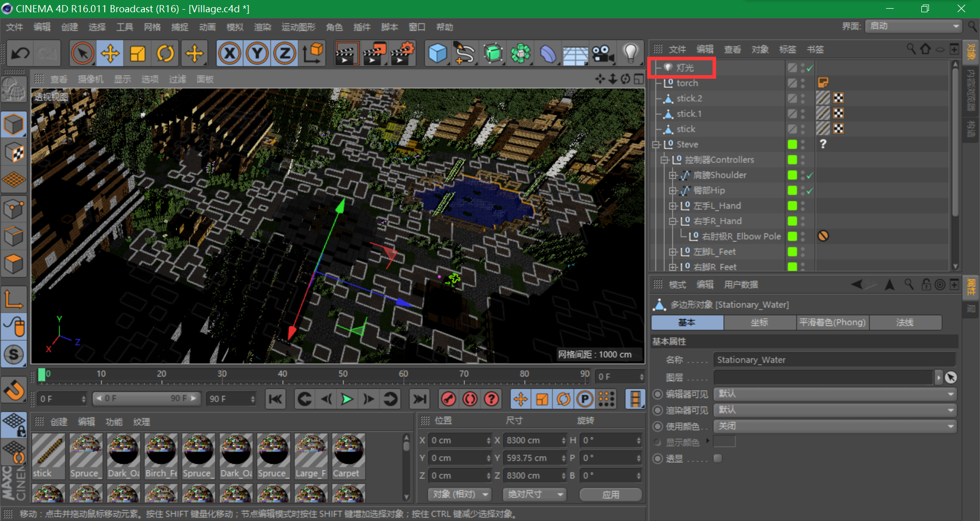The width and height of the screenshot is (980, 521).
Task: Open the interface layout 启动 dropdown
Action: click(x=914, y=26)
